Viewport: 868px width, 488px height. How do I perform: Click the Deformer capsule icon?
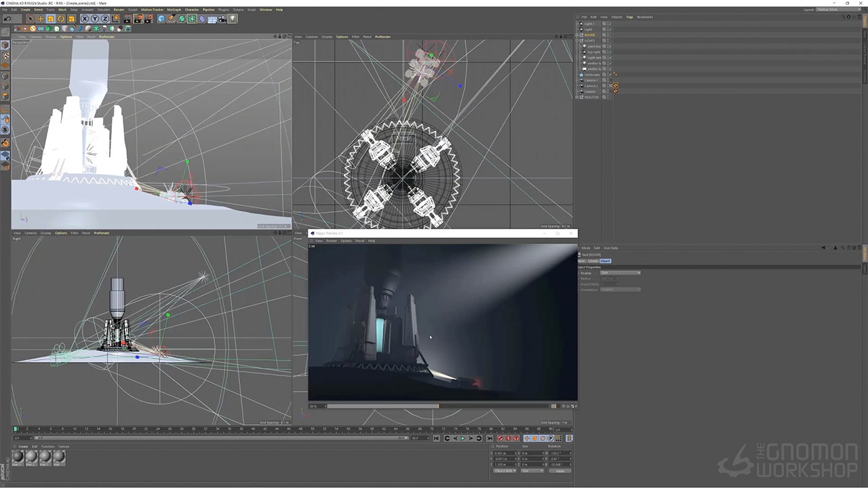[202, 19]
